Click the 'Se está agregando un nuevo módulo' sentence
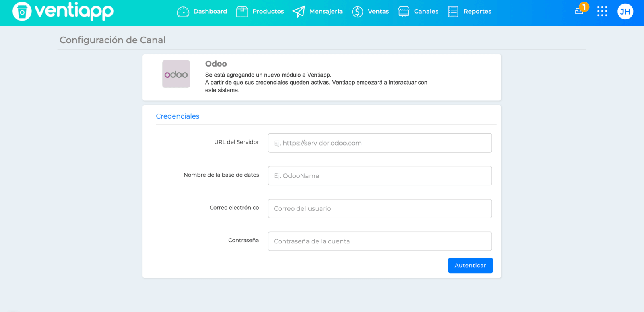The width and height of the screenshot is (644, 312). [x=268, y=75]
